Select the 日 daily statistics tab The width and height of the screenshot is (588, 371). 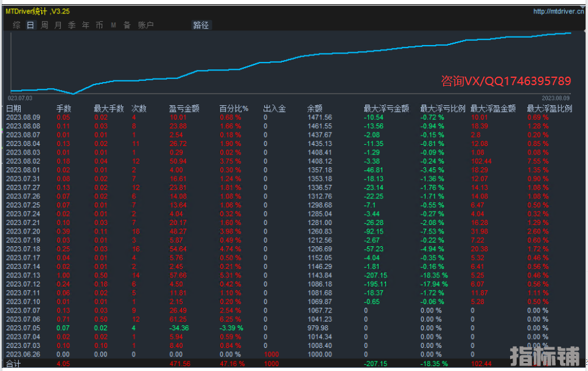(x=30, y=25)
